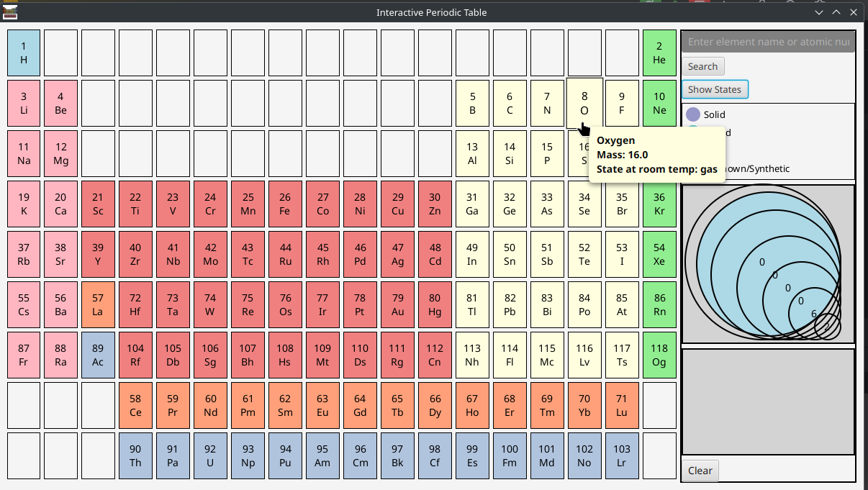The image size is (868, 490).
Task: Select the Neon (Ne) element tile
Action: tap(659, 103)
